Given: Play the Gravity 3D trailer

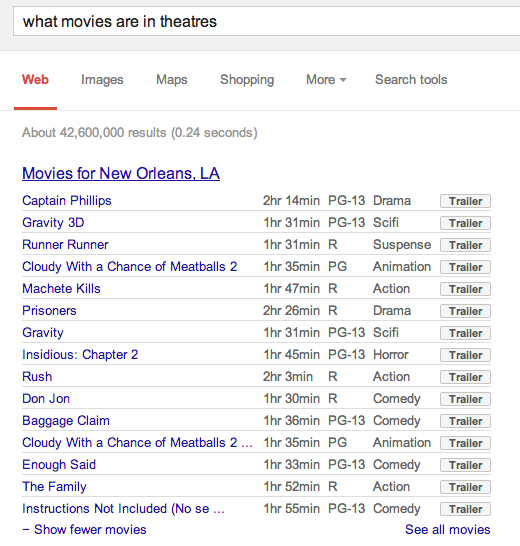Looking at the screenshot, I should tap(465, 223).
